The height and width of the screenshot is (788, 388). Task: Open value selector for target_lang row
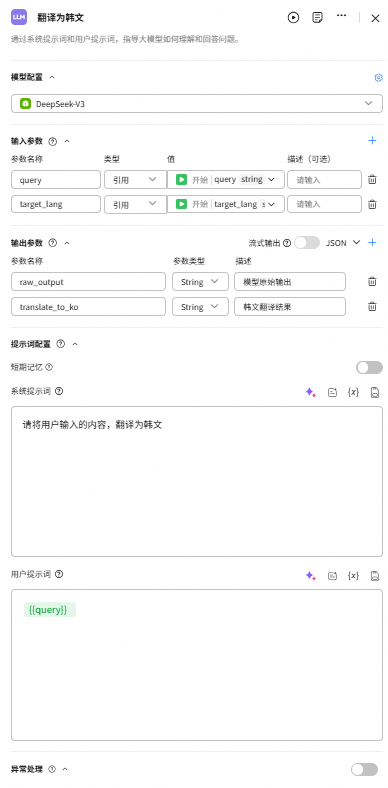[x=226, y=205]
